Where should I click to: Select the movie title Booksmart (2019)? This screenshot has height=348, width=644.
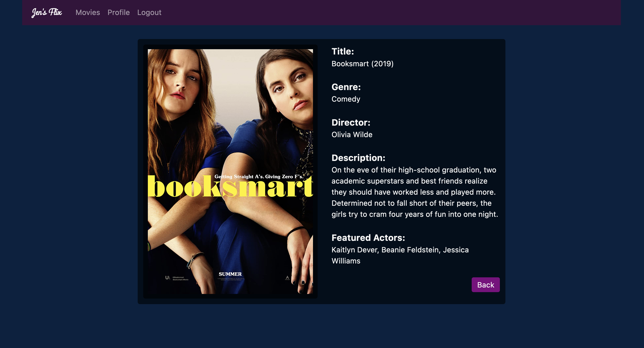[x=362, y=64]
